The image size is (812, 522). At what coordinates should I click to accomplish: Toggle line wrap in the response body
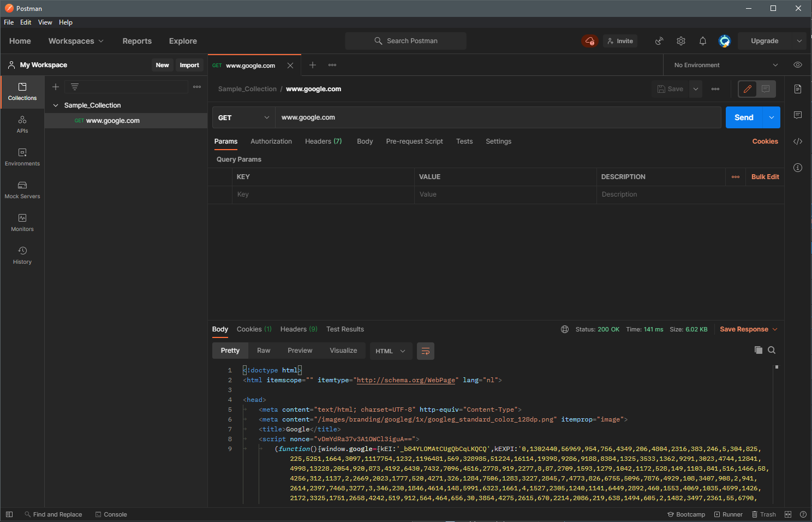[x=426, y=351]
